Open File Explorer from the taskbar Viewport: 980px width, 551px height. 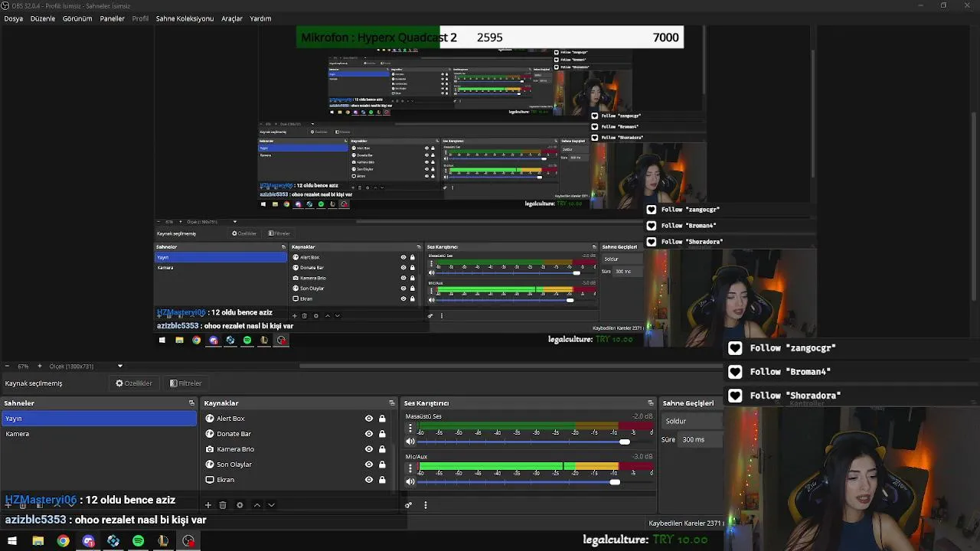pyautogui.click(x=38, y=541)
